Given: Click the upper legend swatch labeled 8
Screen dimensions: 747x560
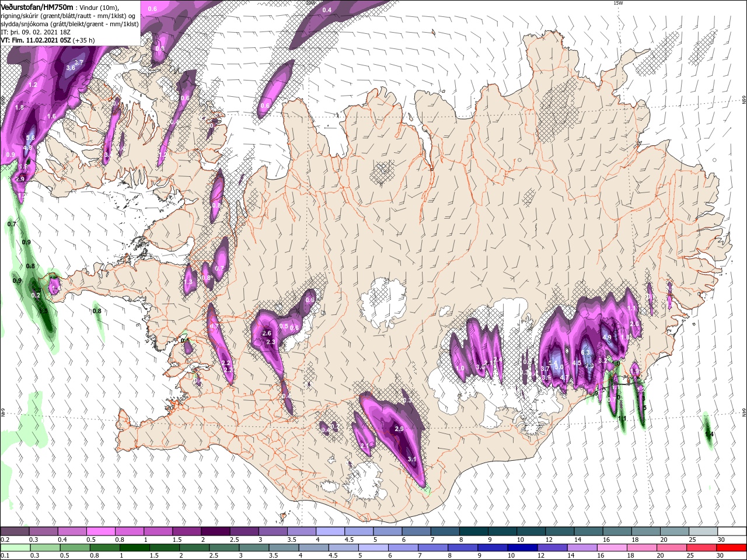Looking at the screenshot, I should pyautogui.click(x=473, y=531).
